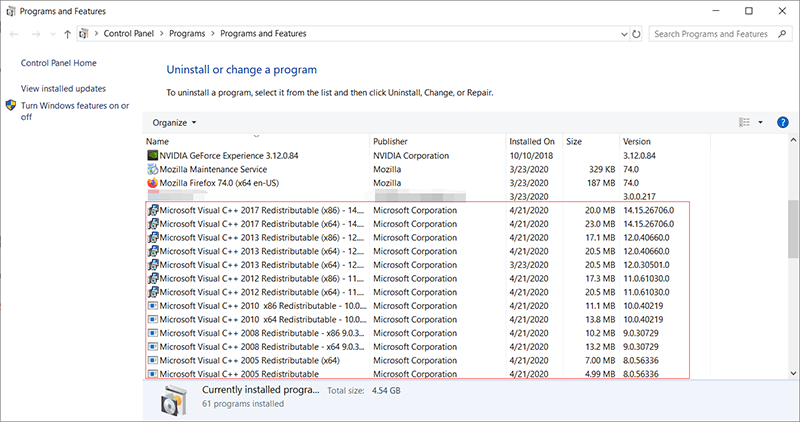The width and height of the screenshot is (800, 422).
Task: Go up one level with up arrow
Action: [x=67, y=34]
